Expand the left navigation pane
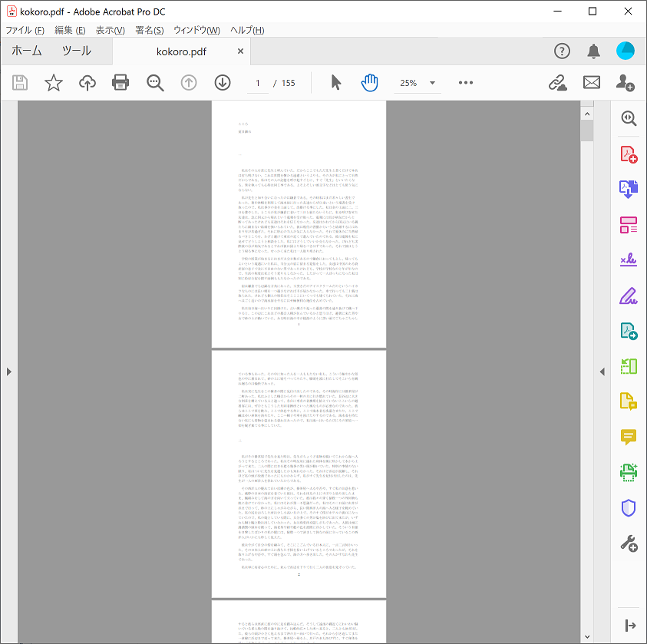 [x=8, y=372]
